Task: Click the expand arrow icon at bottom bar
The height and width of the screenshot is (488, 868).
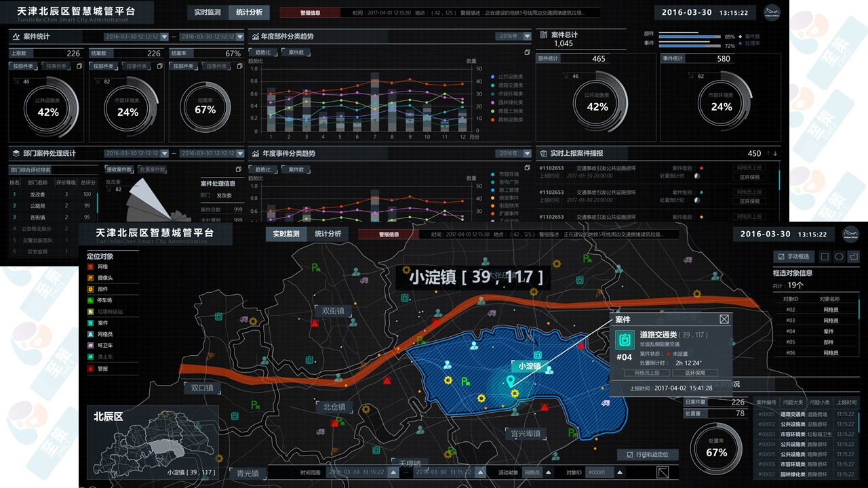Action: [663, 472]
